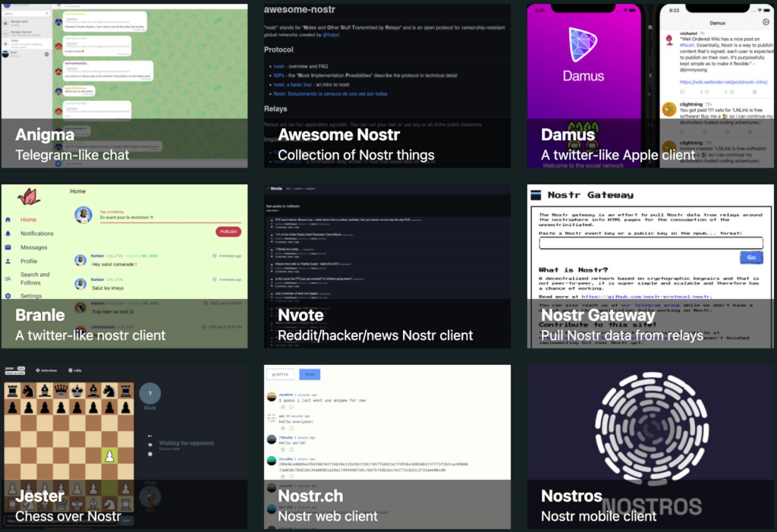Open the wiki.wellorder.net link in Damus post

(x=717, y=81)
